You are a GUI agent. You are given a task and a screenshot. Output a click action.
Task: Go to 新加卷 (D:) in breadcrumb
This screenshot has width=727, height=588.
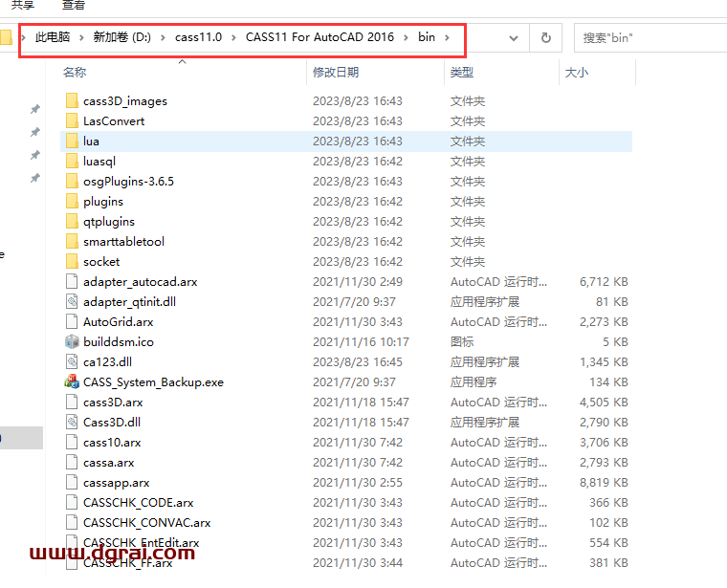121,37
